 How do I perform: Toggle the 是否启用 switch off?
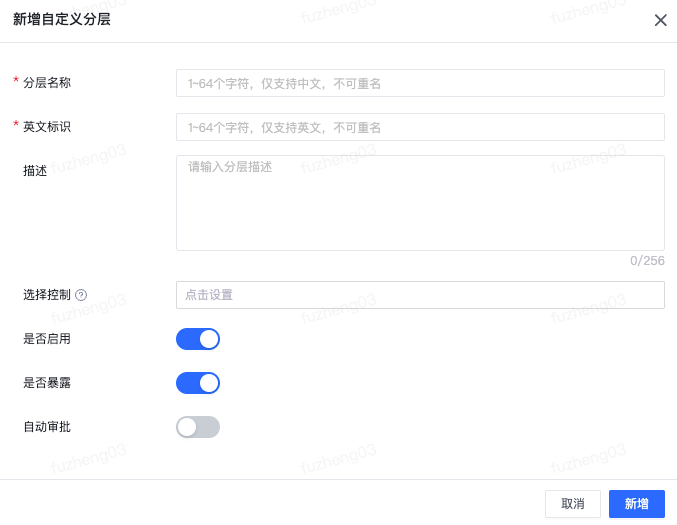[x=198, y=339]
